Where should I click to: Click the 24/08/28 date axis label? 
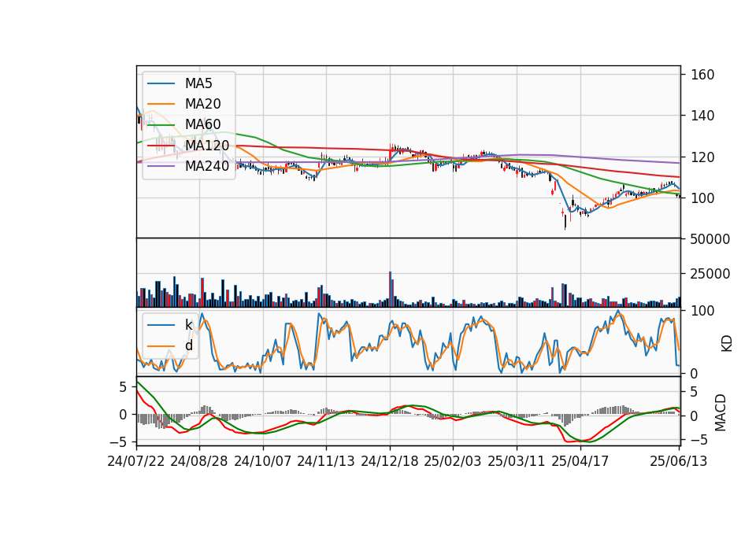(x=199, y=461)
